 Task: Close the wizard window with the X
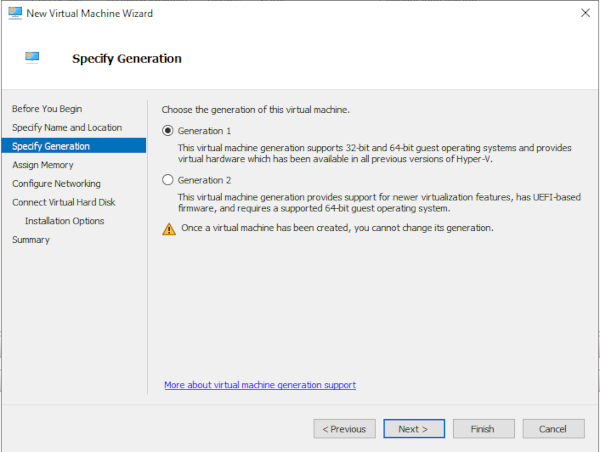point(583,13)
